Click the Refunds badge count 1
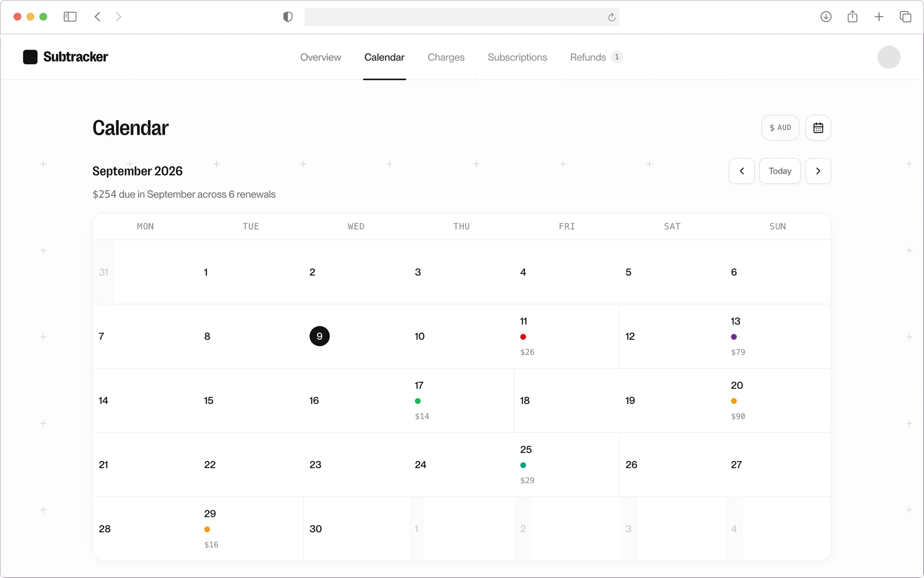 pos(617,57)
